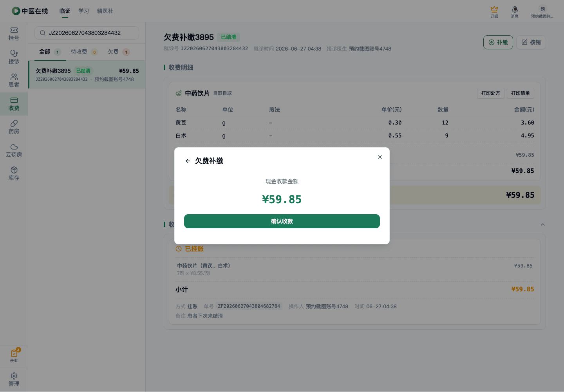Image resolution: width=564 pixels, height=392 pixels.
Task: Click the ¥59.85 amount in dialog
Action: 282,199
